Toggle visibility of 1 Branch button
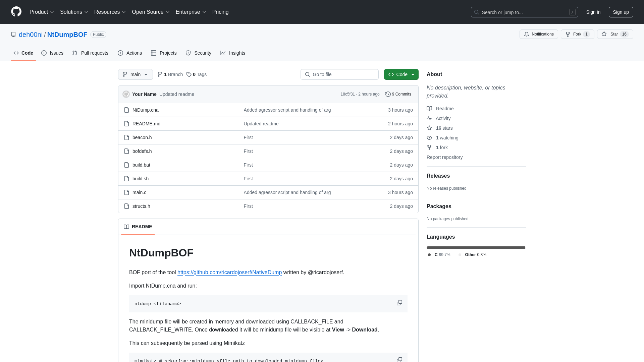 tap(170, 74)
